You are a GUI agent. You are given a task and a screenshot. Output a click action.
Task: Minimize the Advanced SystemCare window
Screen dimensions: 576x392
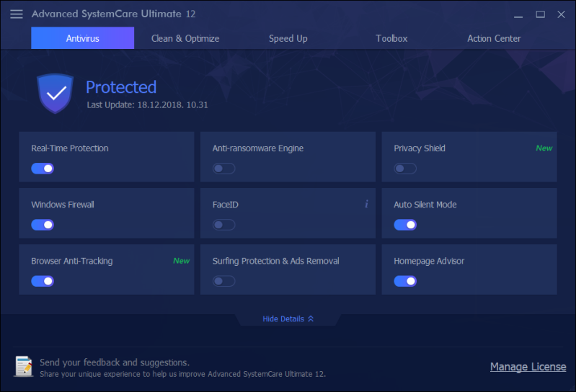518,14
